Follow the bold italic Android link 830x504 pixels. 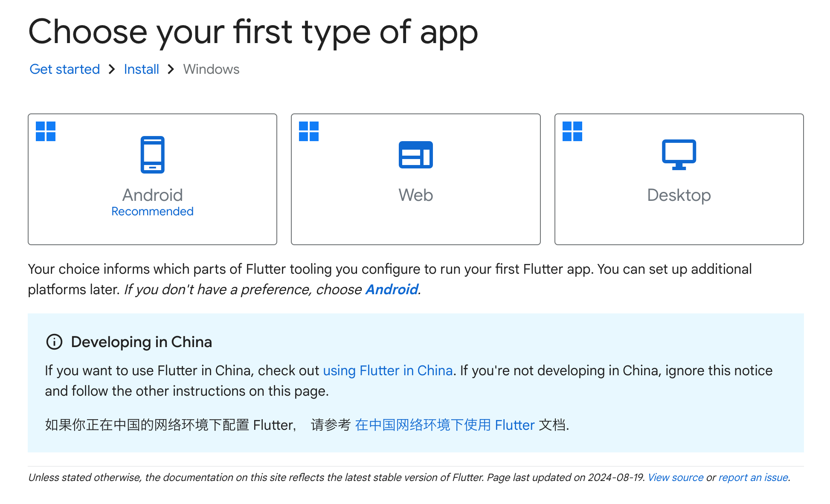click(392, 290)
